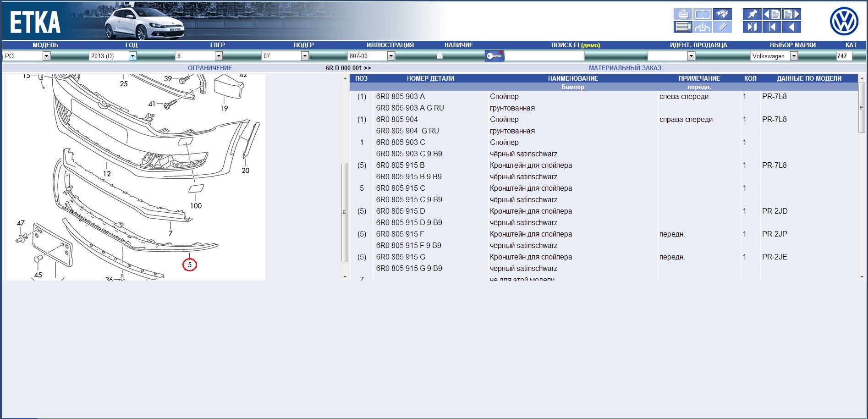Click the exit door icon
The width and height of the screenshot is (868, 419).
pos(752,27)
